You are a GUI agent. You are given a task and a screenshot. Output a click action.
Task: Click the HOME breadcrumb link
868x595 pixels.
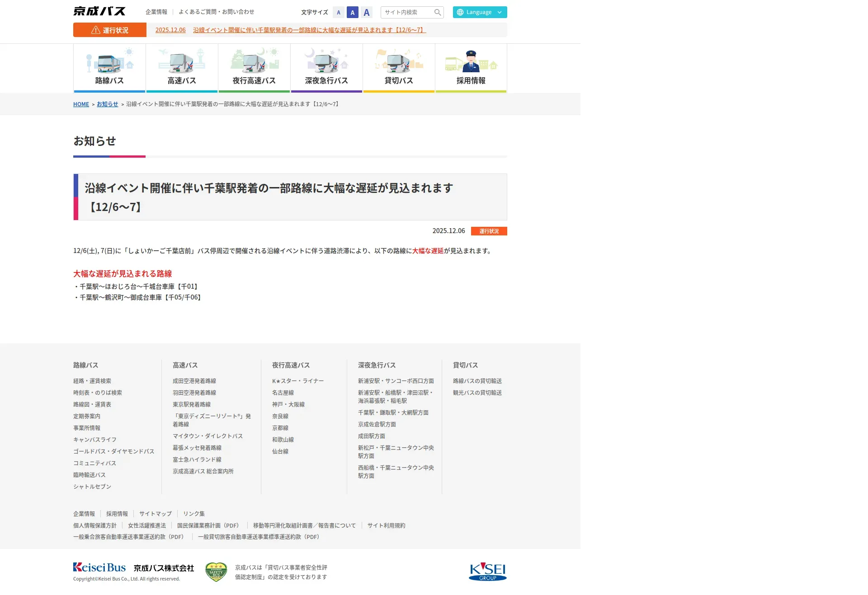tap(81, 104)
